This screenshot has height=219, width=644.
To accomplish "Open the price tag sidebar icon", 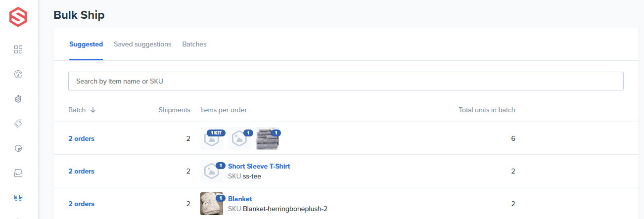I will click(x=18, y=124).
